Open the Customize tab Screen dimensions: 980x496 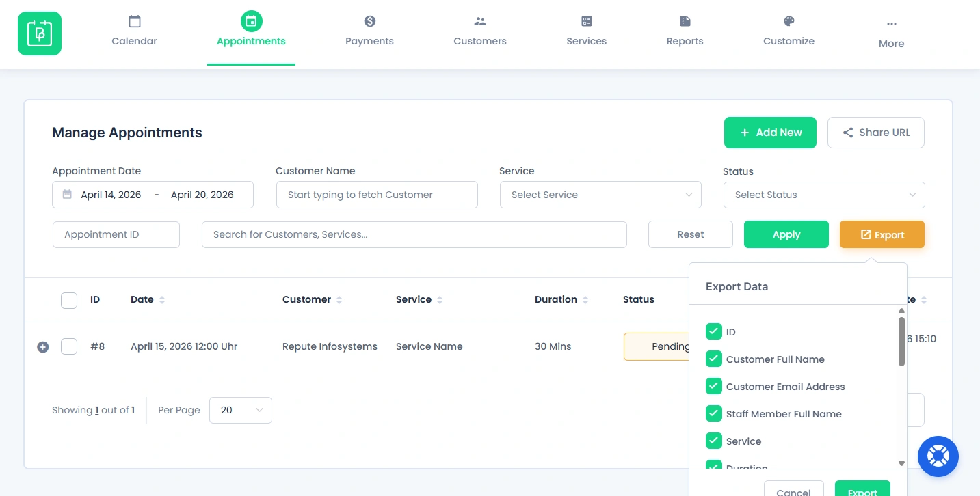(x=789, y=32)
